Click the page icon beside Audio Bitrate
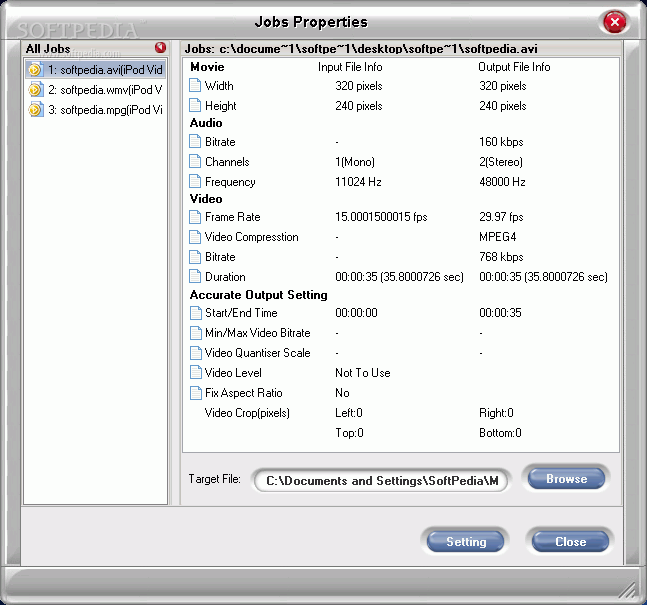The height and width of the screenshot is (605, 647). pos(195,142)
